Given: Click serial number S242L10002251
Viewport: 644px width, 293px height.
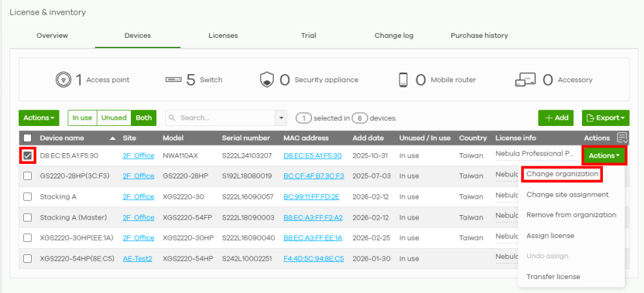Looking at the screenshot, I should pos(246,258).
